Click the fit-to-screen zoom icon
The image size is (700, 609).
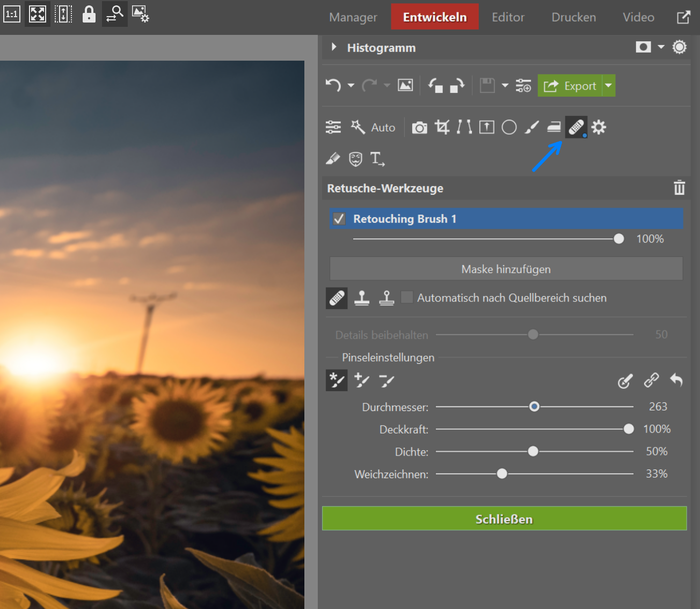point(38,14)
